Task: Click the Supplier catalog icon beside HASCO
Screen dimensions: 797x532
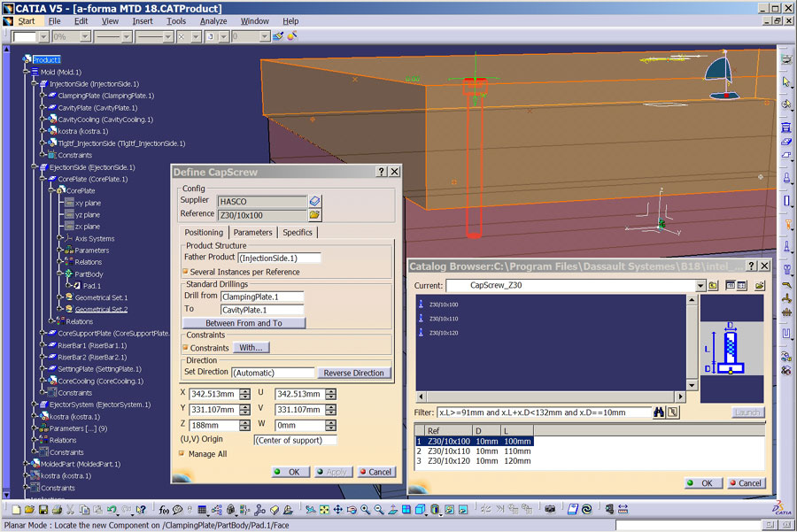Action: 314,201
